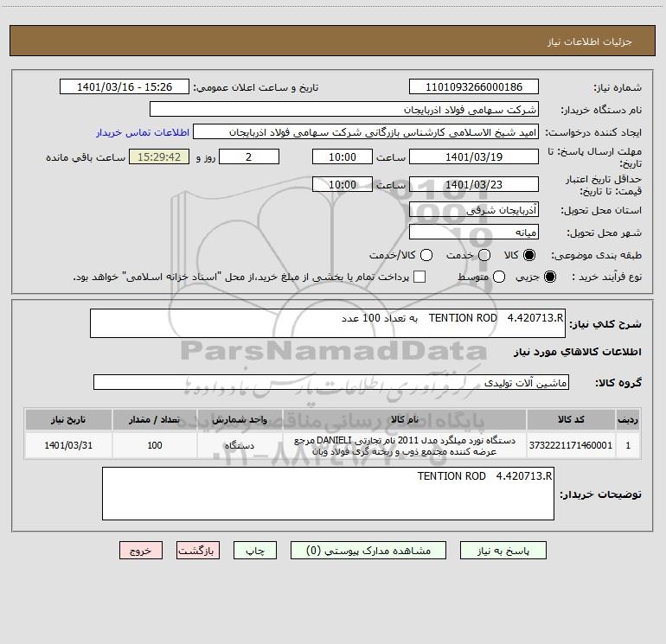Click the واحد شمارش column header
This screenshot has width=666, height=644.
coord(240,420)
